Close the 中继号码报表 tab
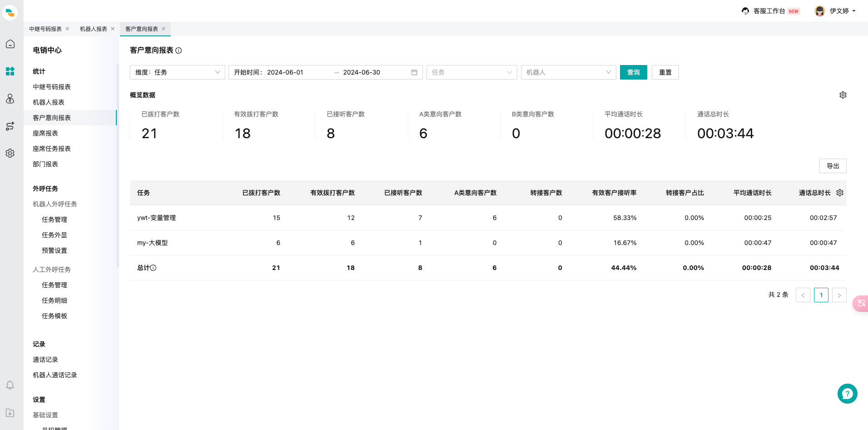The height and width of the screenshot is (430, 868). point(67,29)
